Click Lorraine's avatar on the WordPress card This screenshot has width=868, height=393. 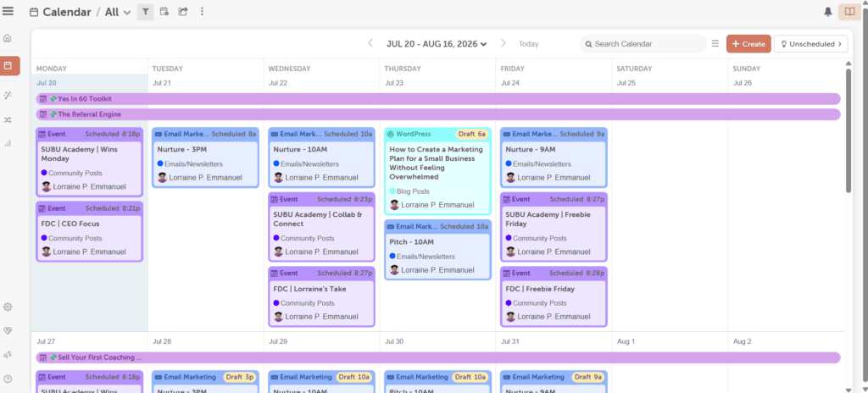coord(394,205)
